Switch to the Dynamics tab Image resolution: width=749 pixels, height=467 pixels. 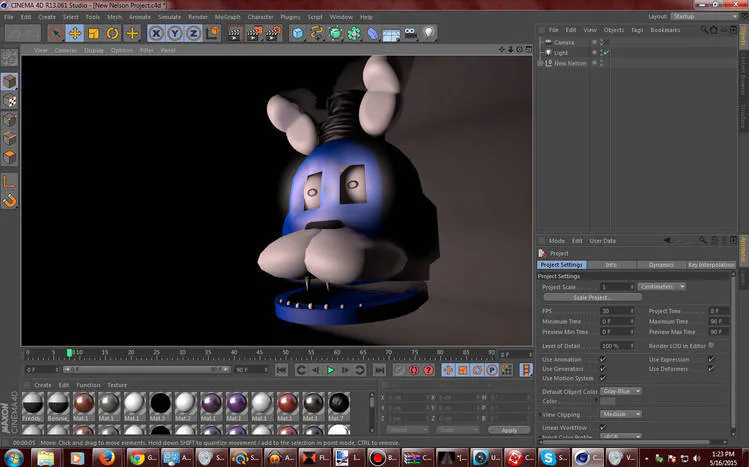click(x=661, y=265)
